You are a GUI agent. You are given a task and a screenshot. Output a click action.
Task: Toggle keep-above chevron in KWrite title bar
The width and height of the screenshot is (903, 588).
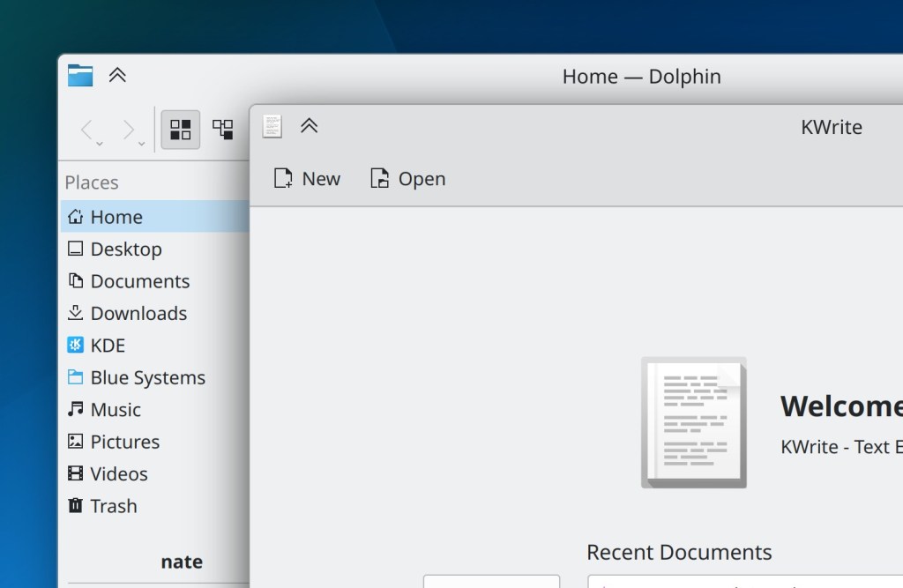309,126
